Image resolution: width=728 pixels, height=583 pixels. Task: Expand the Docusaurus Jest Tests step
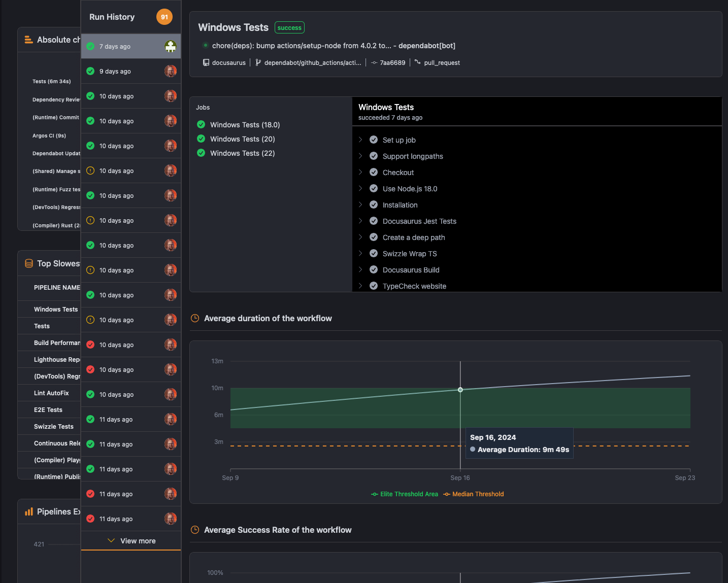360,221
